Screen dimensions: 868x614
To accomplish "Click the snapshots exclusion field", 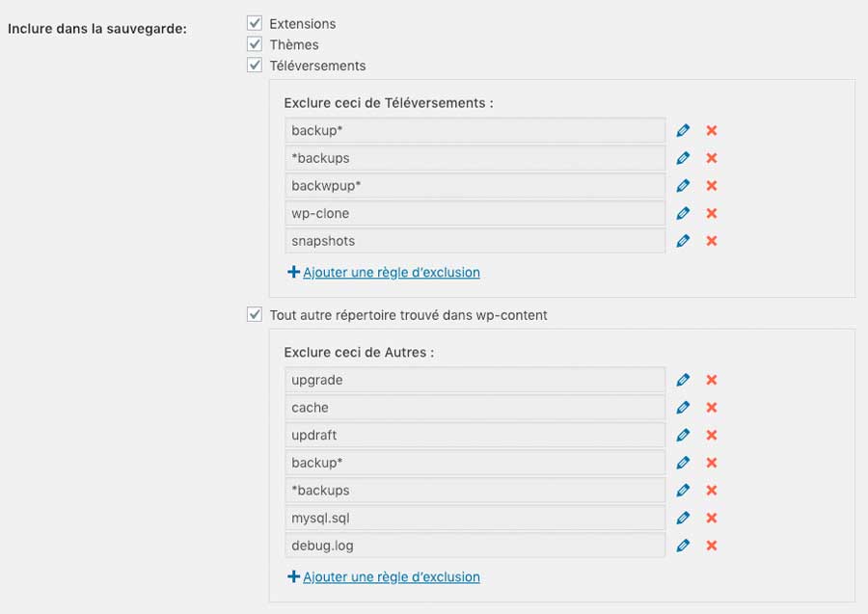I will (475, 241).
